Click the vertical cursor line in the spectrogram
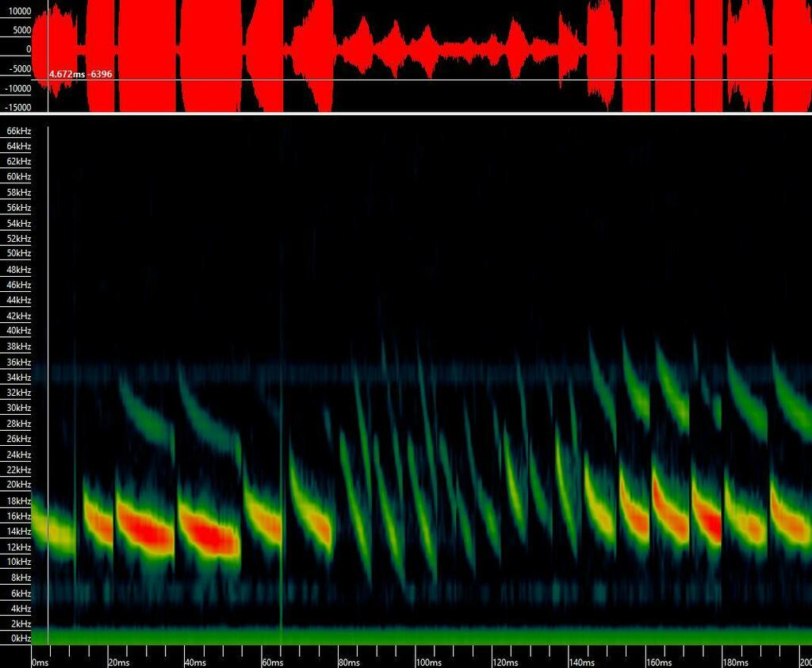 click(x=50, y=397)
